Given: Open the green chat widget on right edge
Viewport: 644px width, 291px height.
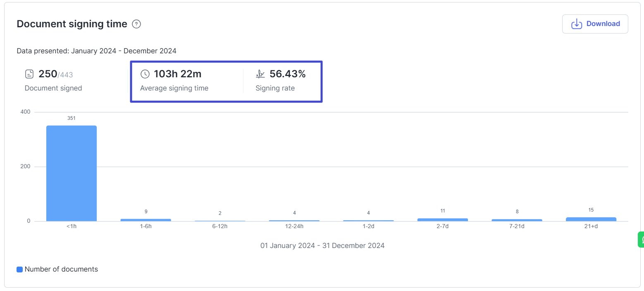Looking at the screenshot, I should tap(641, 240).
